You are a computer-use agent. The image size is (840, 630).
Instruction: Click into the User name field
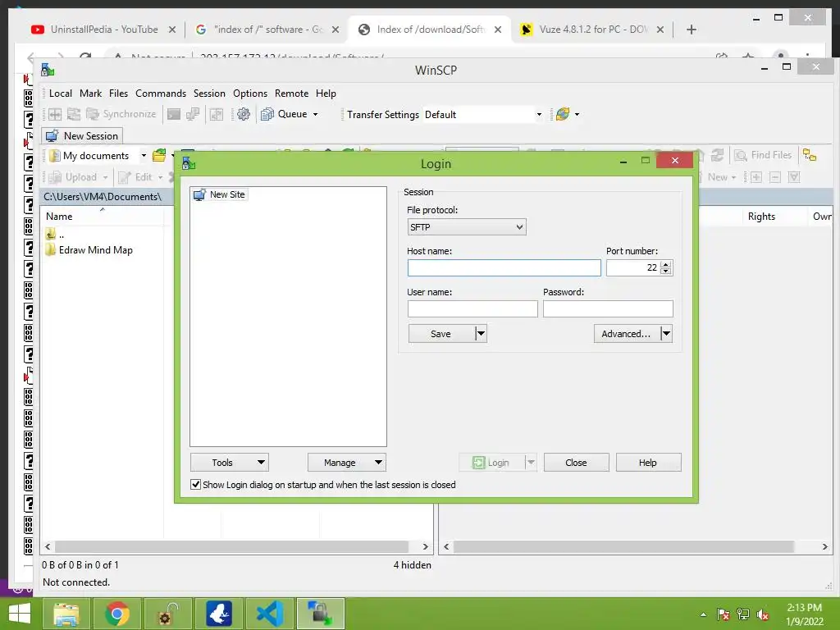point(472,309)
